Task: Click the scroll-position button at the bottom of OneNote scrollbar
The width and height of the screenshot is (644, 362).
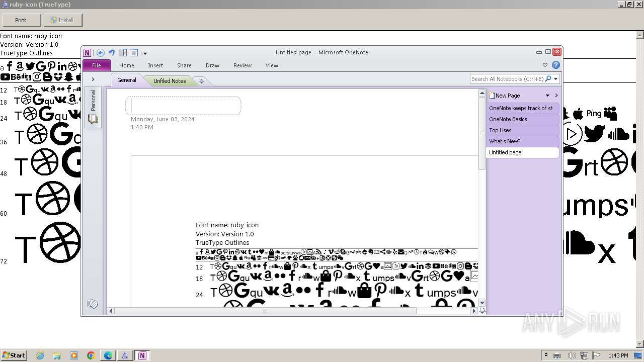Action: [481, 311]
